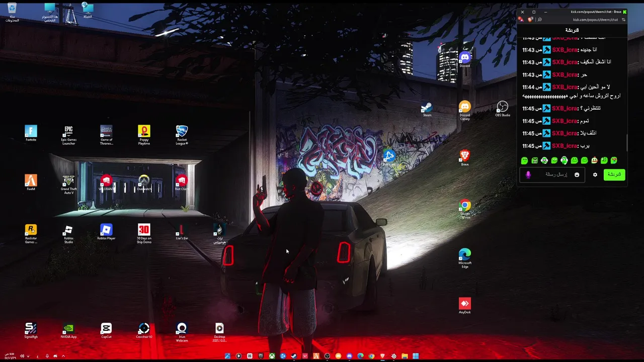Viewport: 644px width, 362px height.
Task: Open the Rockstar Games launcher shortcut
Action: (31, 234)
